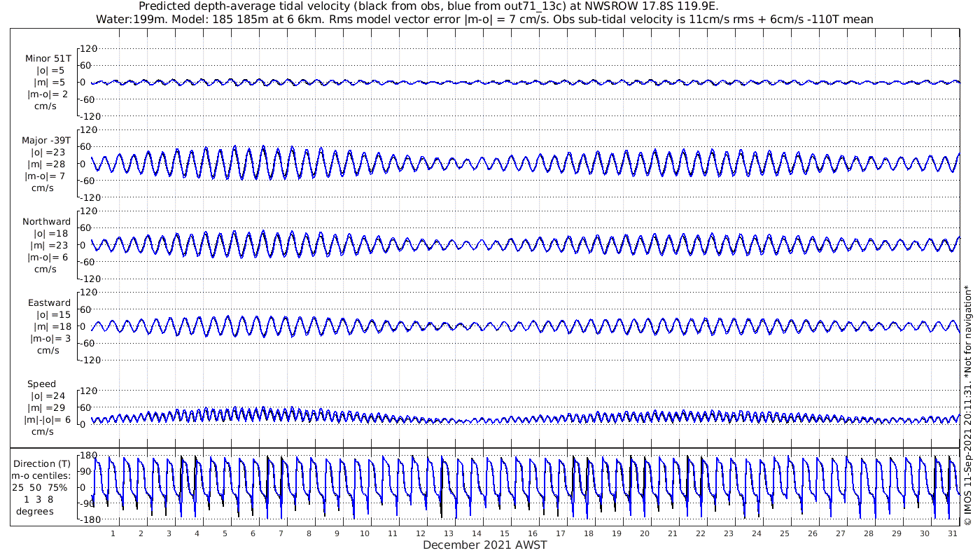Click the "degrees" unit label
This screenshot has height=560, width=980.
coord(35,511)
